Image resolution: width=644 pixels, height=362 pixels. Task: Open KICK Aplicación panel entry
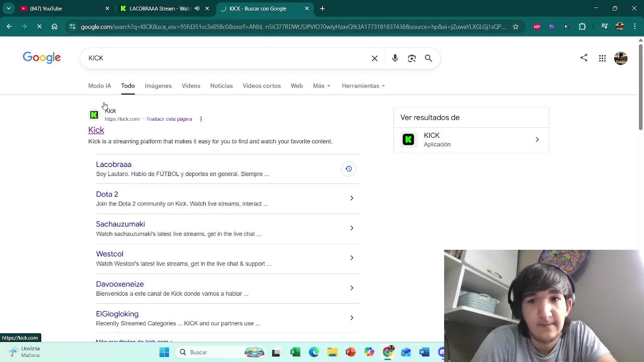(471, 140)
